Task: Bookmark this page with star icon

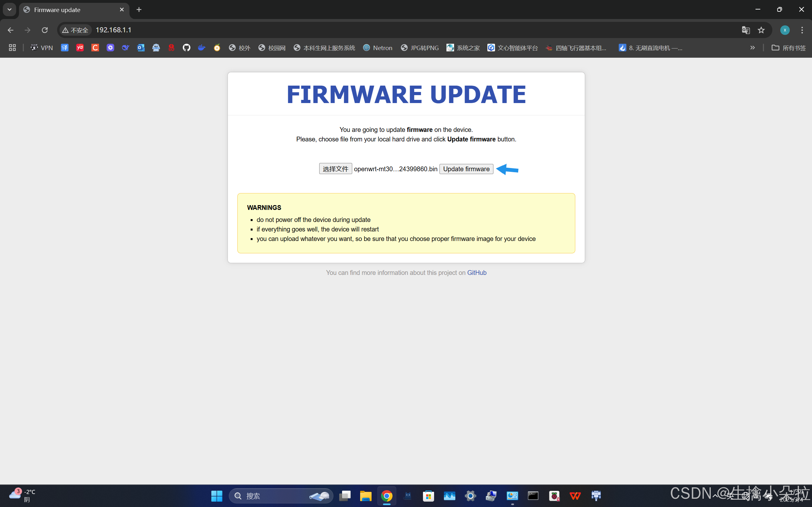Action: [x=761, y=30]
